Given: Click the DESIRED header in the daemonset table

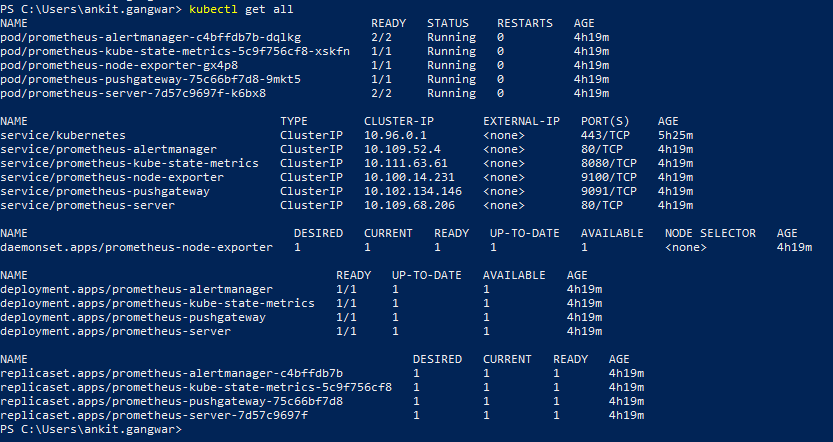Looking at the screenshot, I should (318, 233).
